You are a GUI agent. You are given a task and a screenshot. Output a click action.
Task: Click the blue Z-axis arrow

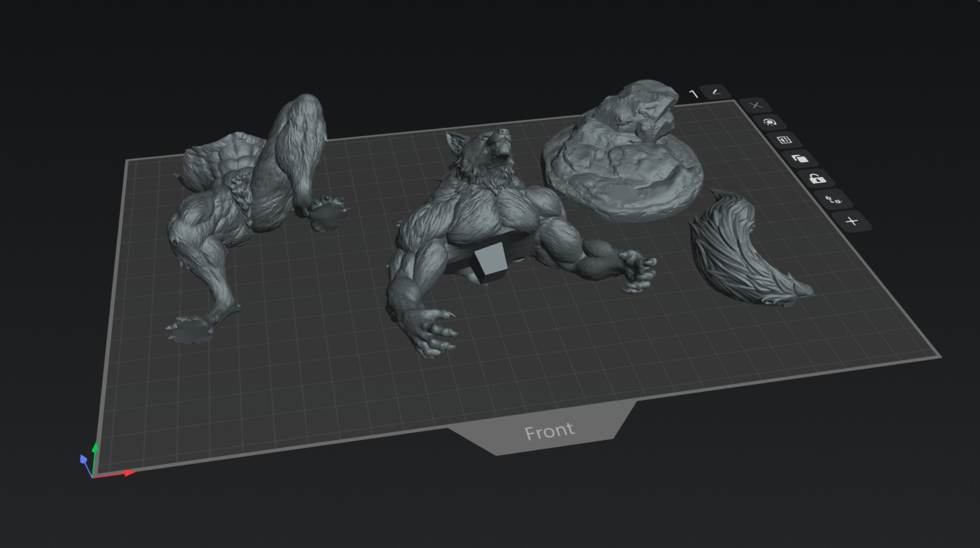click(x=84, y=459)
